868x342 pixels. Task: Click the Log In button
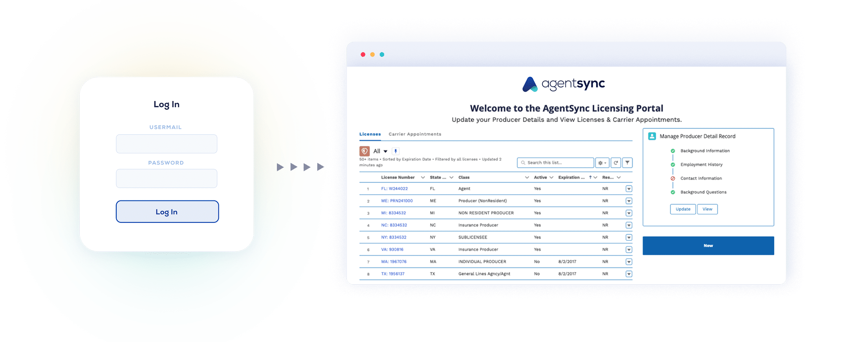tap(167, 212)
